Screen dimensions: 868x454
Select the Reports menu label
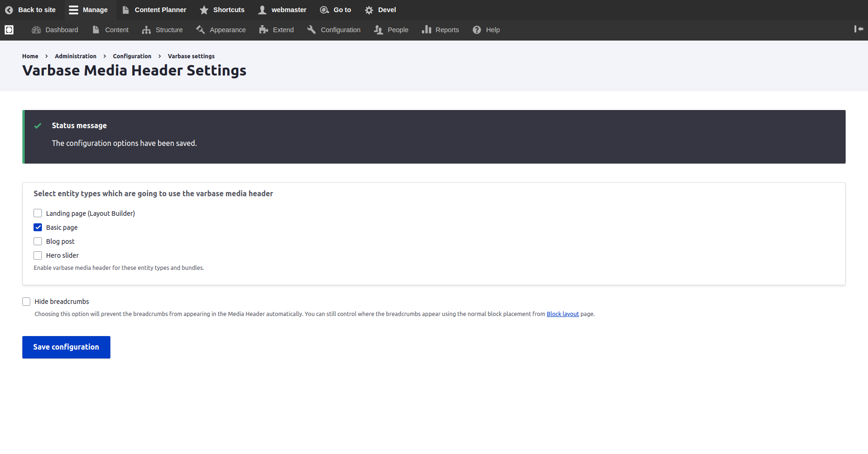(x=448, y=30)
